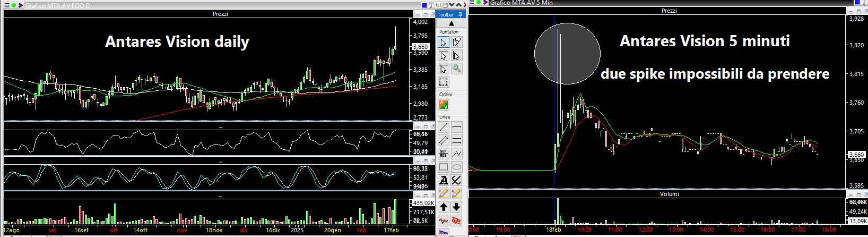Click the Toolbar panel title
The height and width of the screenshot is (237, 868).
click(446, 15)
